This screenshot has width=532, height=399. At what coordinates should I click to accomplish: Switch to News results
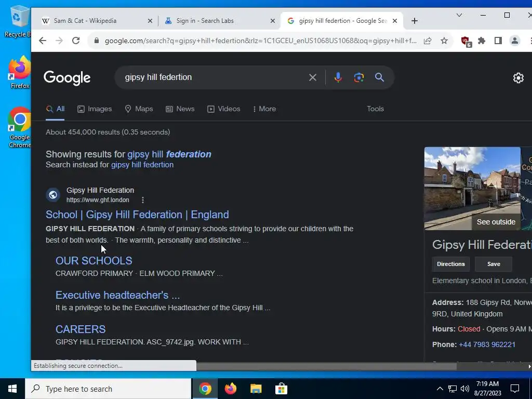pyautogui.click(x=180, y=109)
